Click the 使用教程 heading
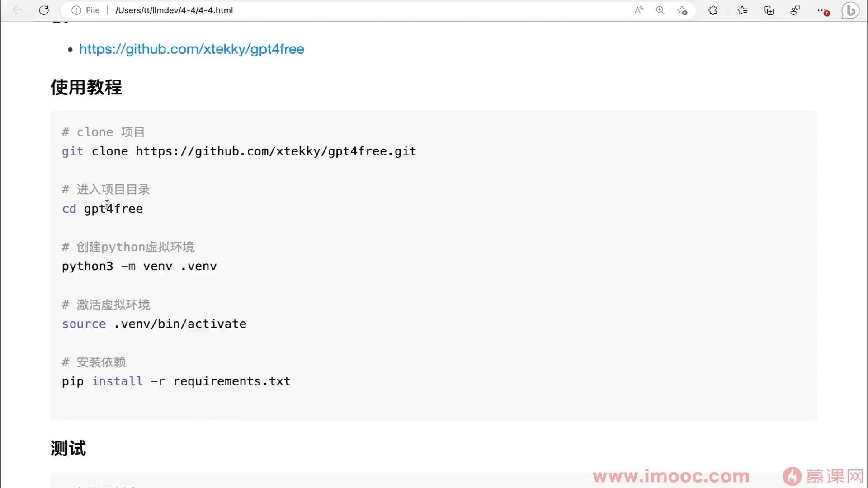 (x=86, y=87)
